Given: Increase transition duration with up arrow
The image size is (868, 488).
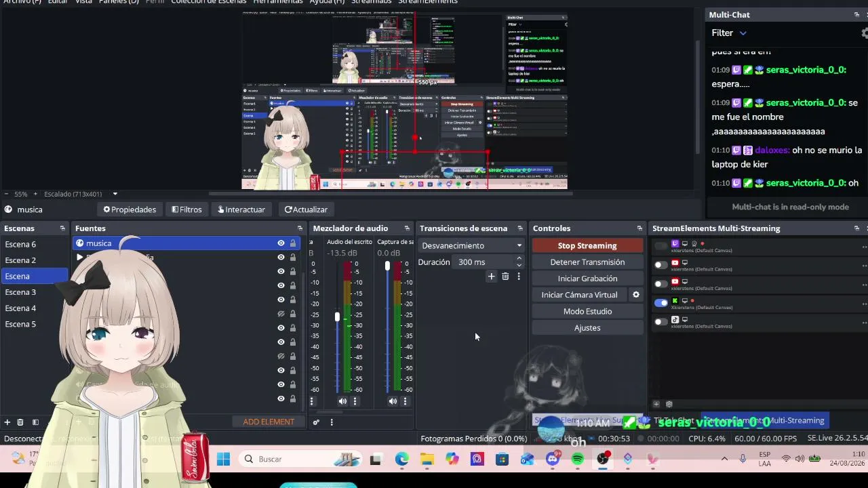Looking at the screenshot, I should [519, 258].
